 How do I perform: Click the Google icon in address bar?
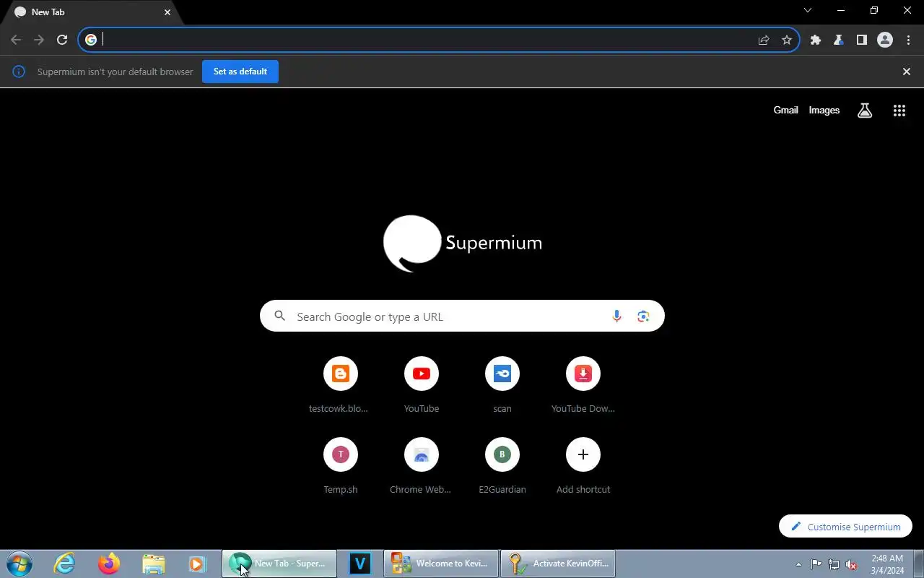91,40
